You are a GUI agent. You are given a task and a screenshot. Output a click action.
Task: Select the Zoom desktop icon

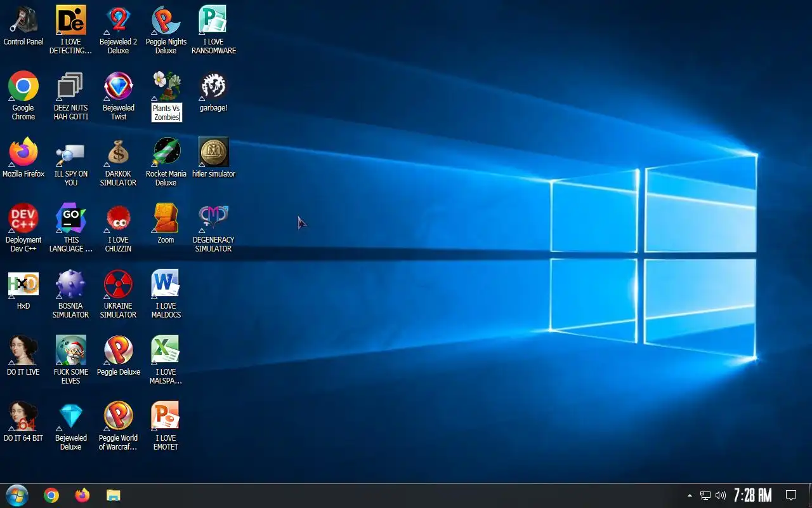tap(166, 218)
